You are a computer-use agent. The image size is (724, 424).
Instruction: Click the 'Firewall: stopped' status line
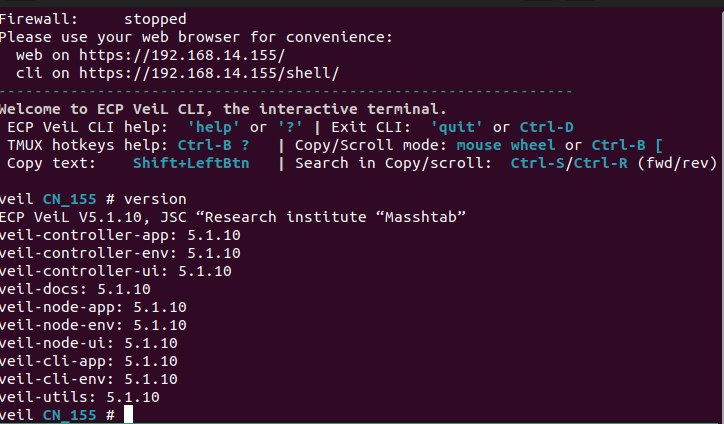(x=93, y=19)
